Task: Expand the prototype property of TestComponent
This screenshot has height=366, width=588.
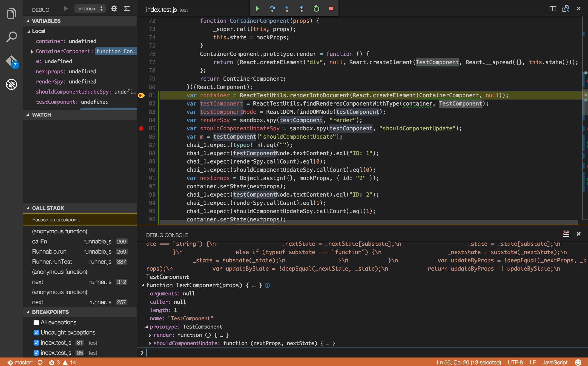Action: [147, 326]
